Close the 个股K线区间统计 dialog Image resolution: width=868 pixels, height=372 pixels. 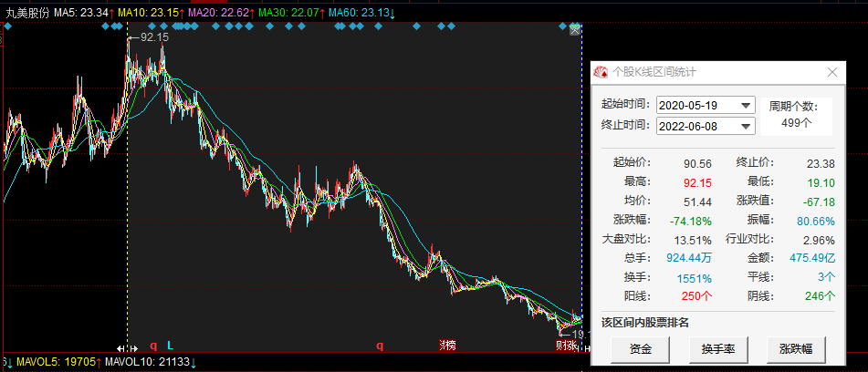click(832, 72)
